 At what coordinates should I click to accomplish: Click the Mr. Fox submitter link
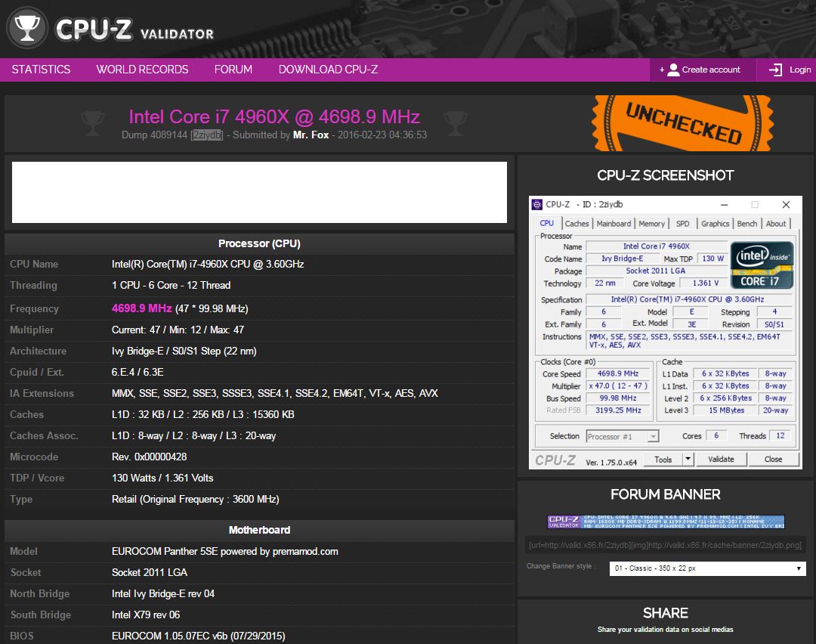pyautogui.click(x=311, y=135)
